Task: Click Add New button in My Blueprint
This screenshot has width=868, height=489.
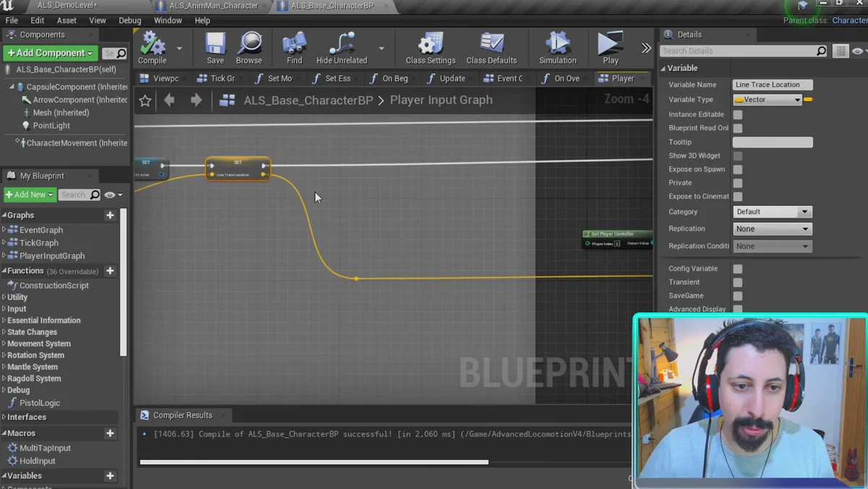Action: click(x=30, y=195)
